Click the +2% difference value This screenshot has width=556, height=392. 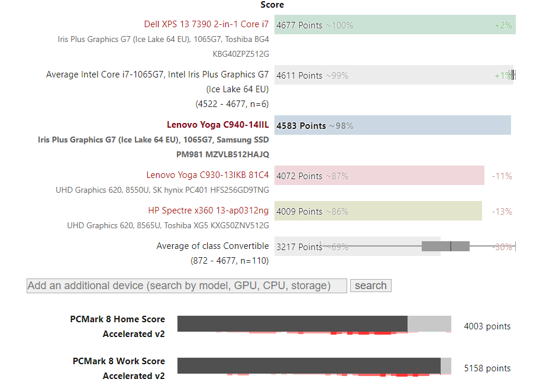503,25
